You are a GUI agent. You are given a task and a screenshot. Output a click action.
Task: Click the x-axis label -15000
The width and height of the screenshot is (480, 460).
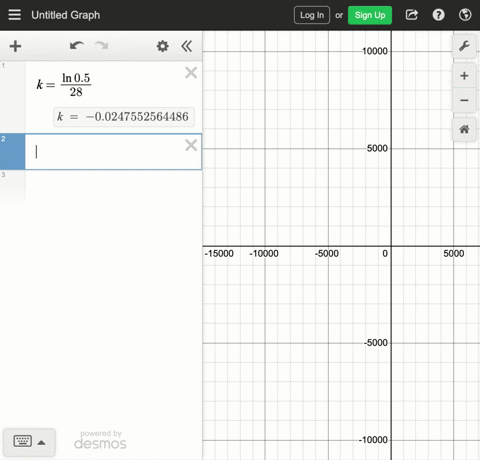click(219, 253)
